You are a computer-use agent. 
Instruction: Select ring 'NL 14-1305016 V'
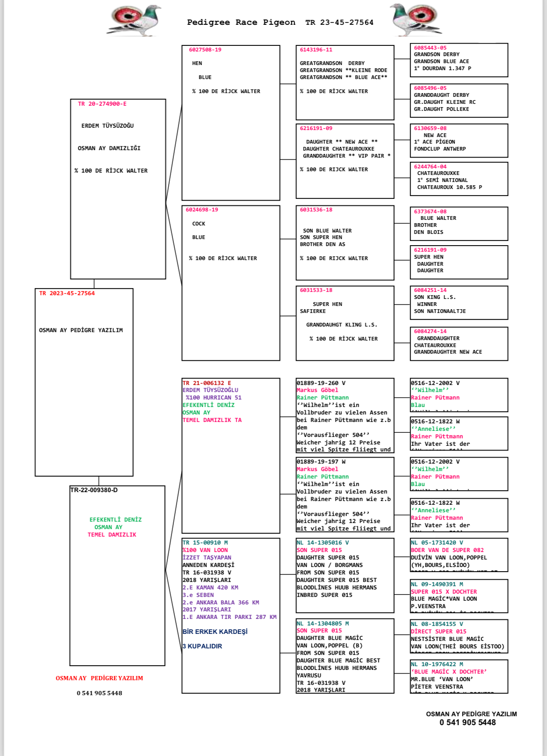click(323, 543)
